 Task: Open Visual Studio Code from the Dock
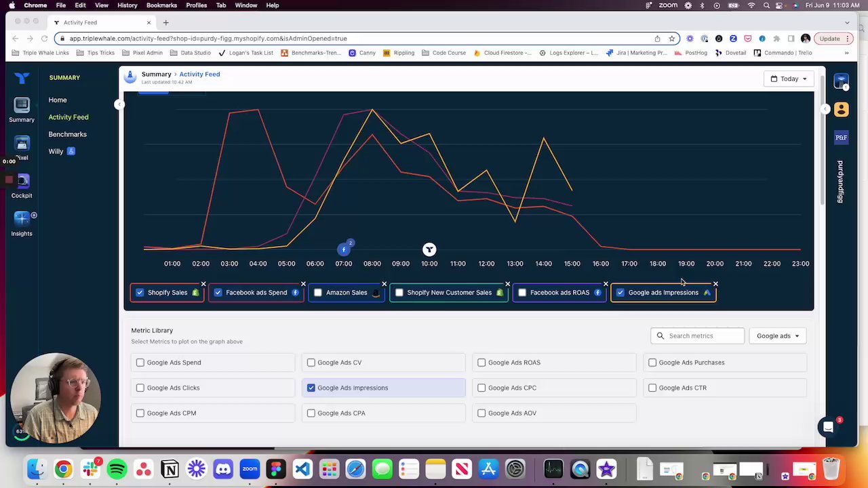(x=302, y=468)
